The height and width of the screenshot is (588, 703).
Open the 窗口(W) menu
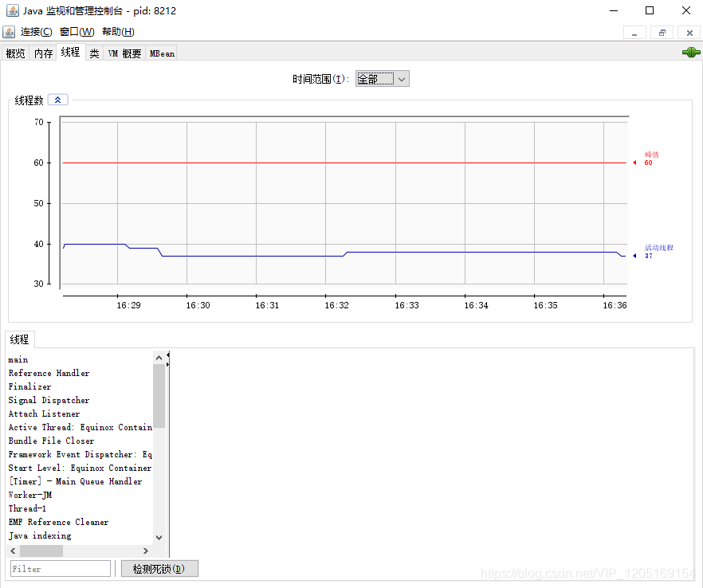pyautogui.click(x=77, y=32)
